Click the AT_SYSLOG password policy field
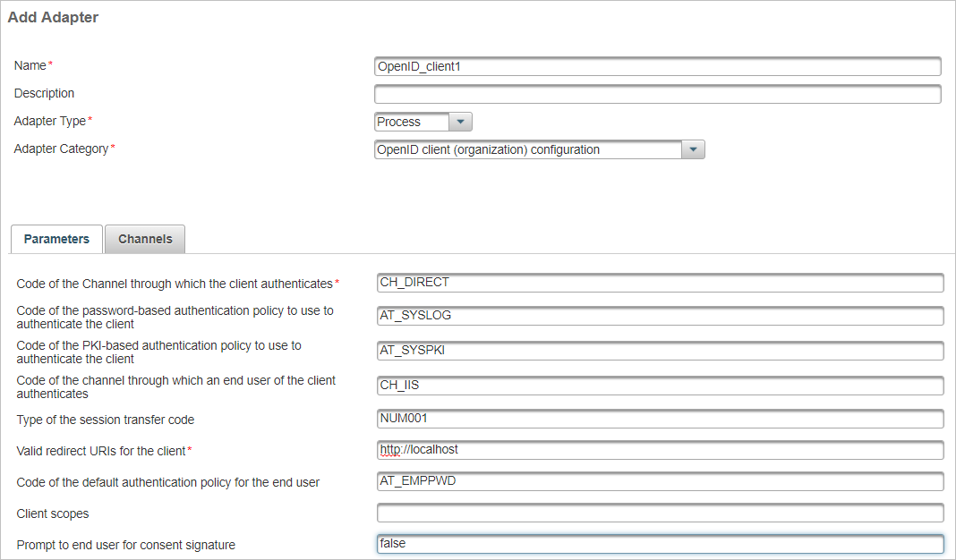 661,316
